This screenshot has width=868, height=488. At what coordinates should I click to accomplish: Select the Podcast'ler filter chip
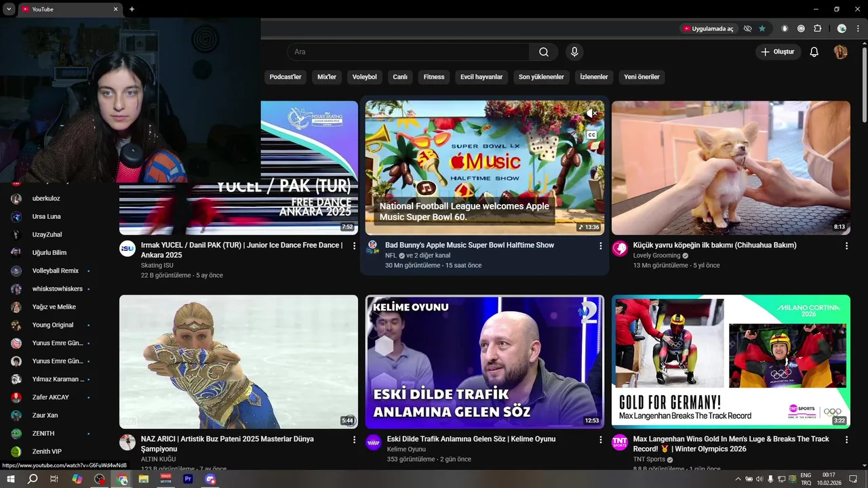285,77
